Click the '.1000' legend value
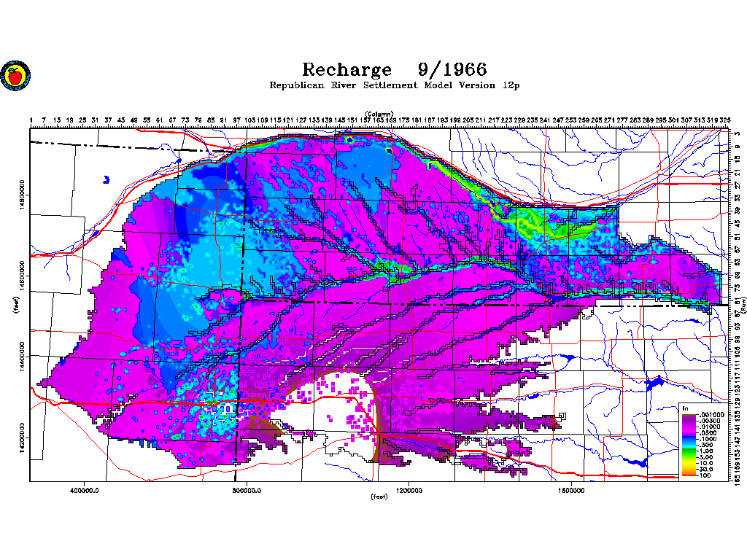Image resolution: width=747 pixels, height=560 pixels. [x=708, y=439]
